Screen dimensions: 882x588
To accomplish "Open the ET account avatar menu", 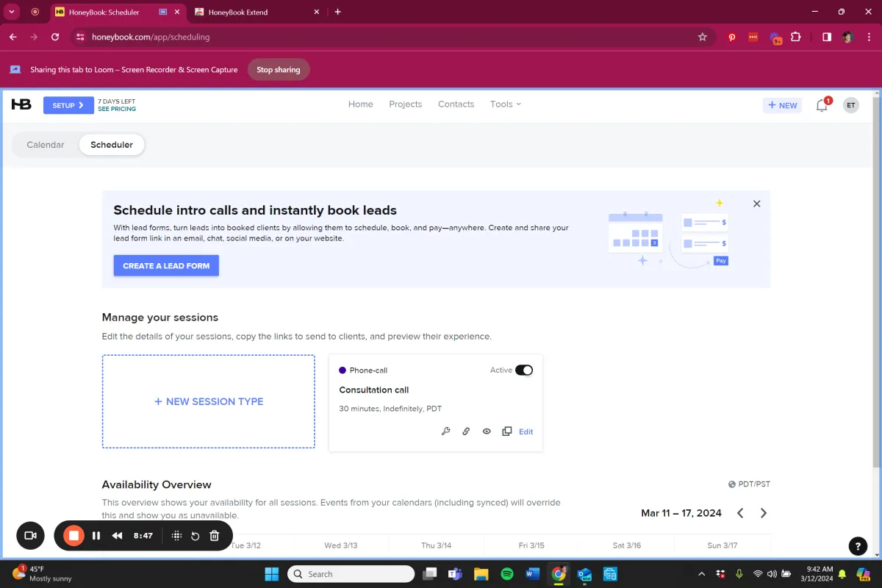I will click(x=851, y=105).
